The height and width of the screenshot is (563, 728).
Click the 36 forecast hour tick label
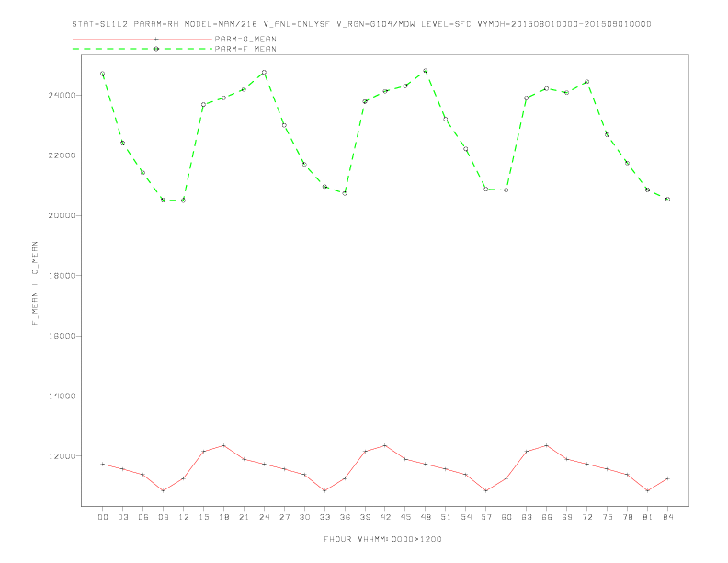tap(345, 517)
